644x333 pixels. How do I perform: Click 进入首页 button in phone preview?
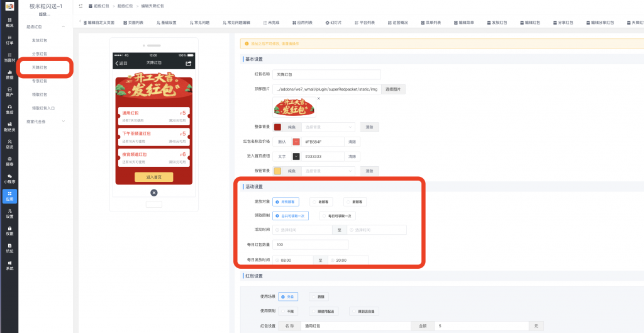tap(154, 177)
